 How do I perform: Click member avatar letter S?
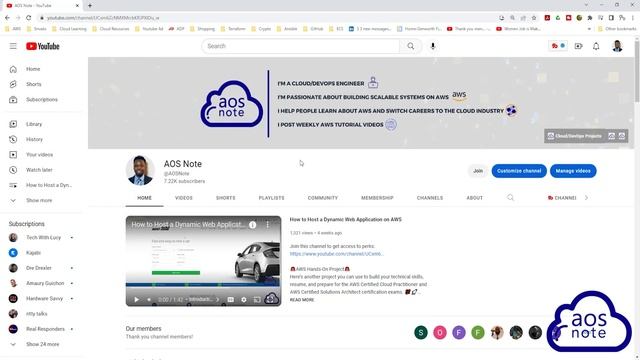click(421, 333)
